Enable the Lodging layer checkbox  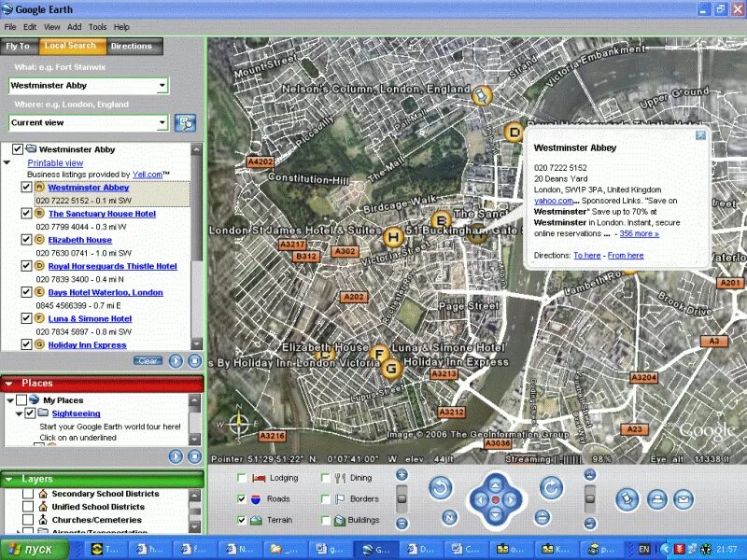pos(242,478)
